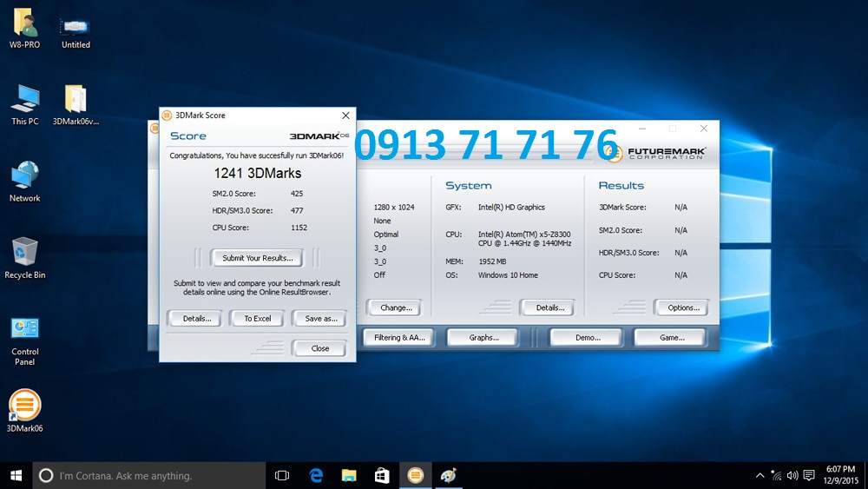Open File Explorer from the taskbar
Screen dimensions: 868x489
[x=349, y=475]
